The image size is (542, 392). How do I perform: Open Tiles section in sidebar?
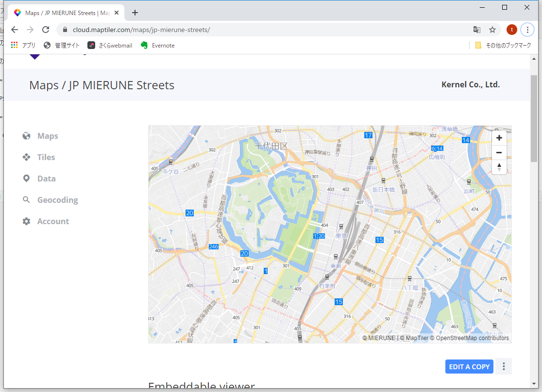tap(46, 157)
